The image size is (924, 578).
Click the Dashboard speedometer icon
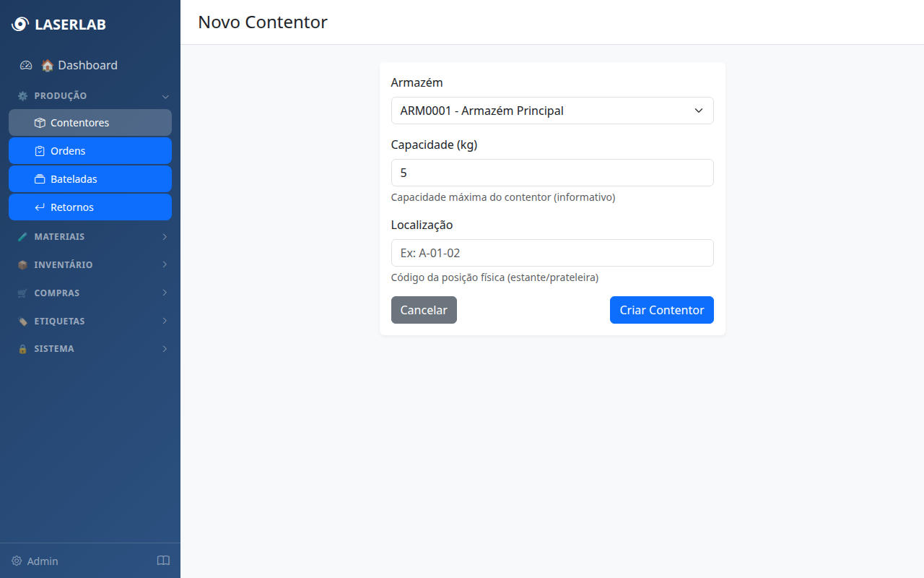click(x=26, y=65)
